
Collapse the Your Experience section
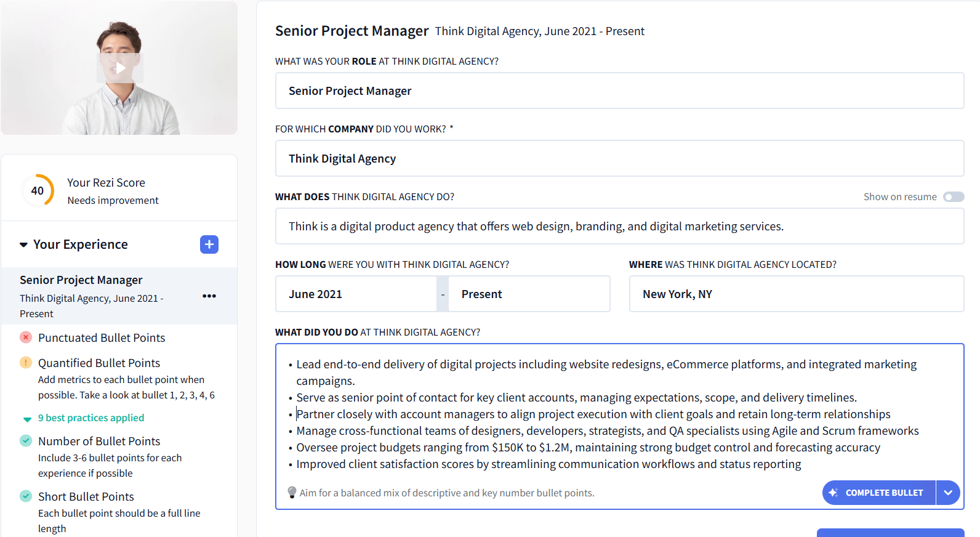coord(23,244)
